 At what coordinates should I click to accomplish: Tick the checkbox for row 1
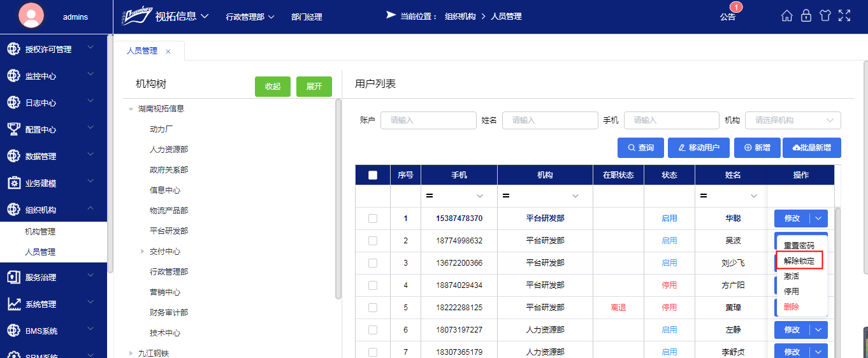pyautogui.click(x=373, y=218)
